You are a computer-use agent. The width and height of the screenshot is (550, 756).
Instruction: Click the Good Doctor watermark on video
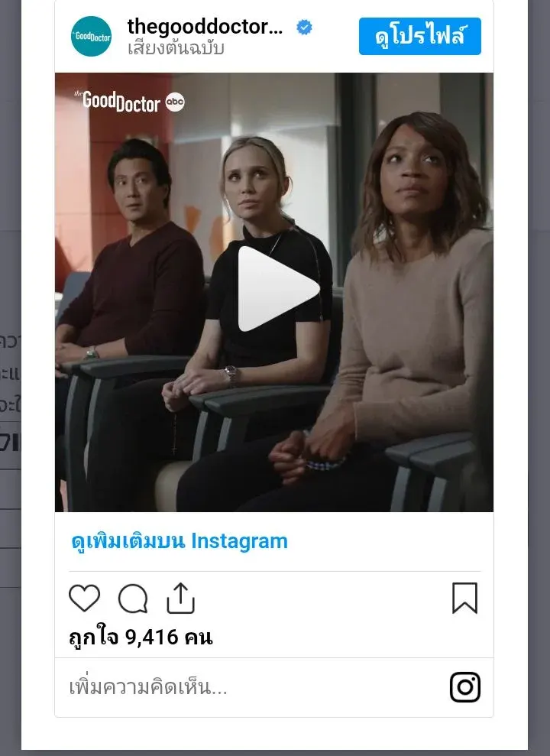[117, 102]
